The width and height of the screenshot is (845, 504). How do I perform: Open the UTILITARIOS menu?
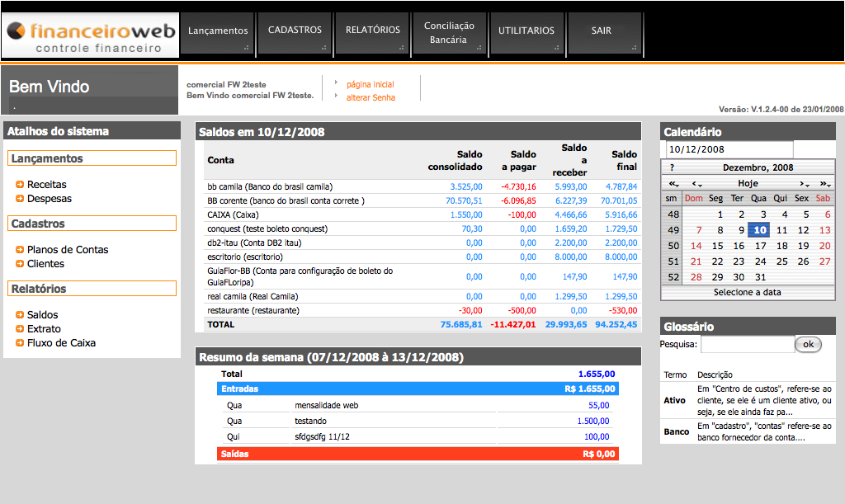click(x=526, y=33)
